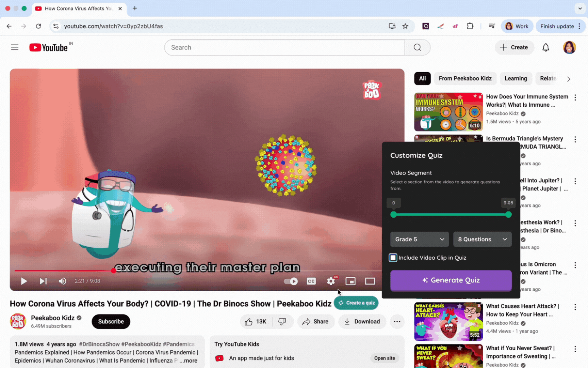Expand description with ...more
This screenshot has width=588, height=368.
(x=188, y=361)
